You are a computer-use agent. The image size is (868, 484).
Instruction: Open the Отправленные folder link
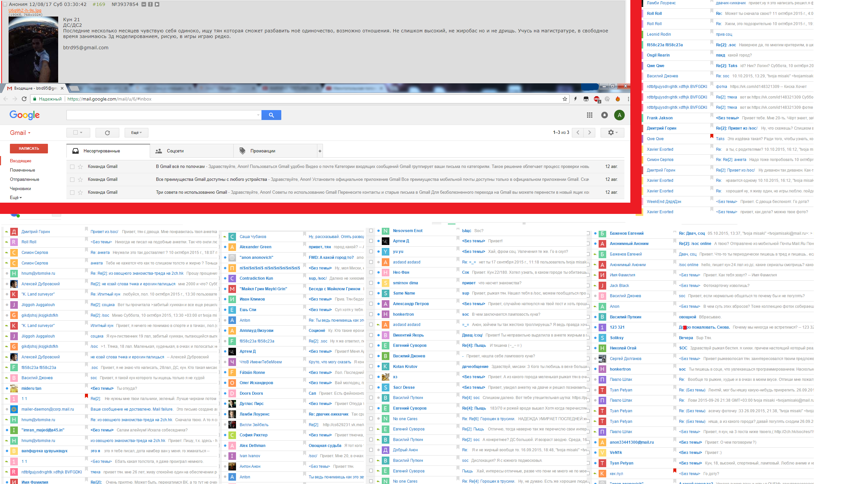coord(24,179)
